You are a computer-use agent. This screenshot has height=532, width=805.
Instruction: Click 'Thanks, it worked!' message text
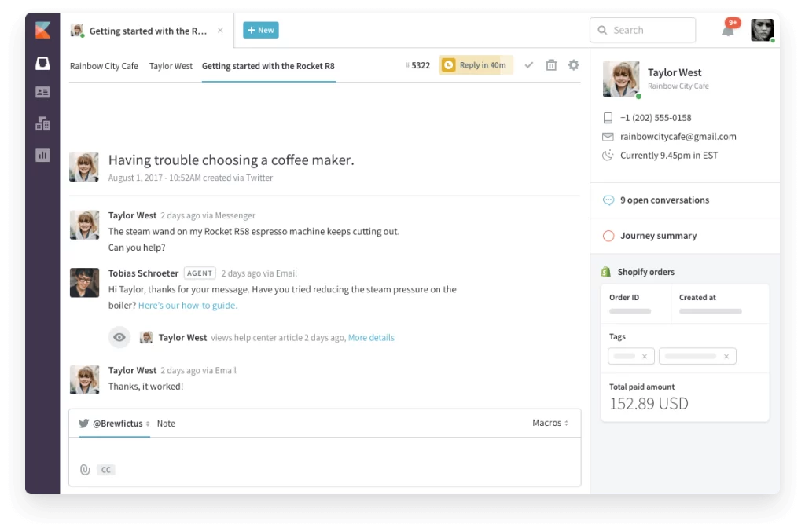click(145, 387)
